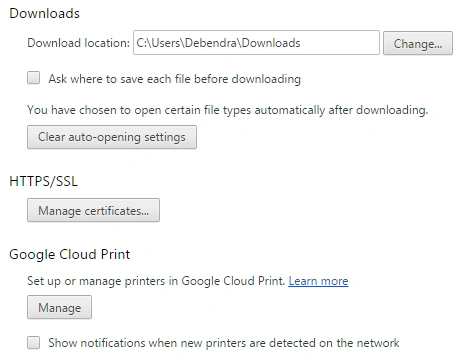465x360 pixels.
Task: Toggle Show notifications for new printers checkbox
Action: click(x=33, y=342)
